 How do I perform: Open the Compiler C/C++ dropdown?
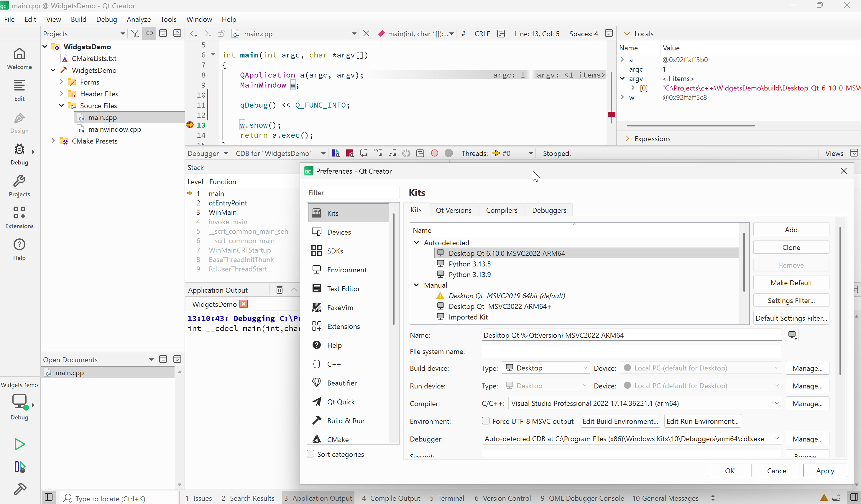644,403
